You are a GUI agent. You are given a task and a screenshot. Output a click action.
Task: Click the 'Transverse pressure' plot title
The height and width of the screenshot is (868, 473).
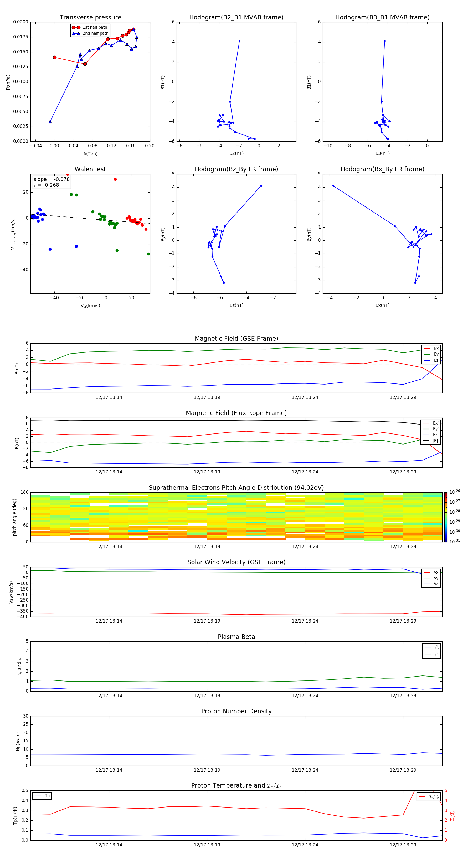(x=90, y=18)
